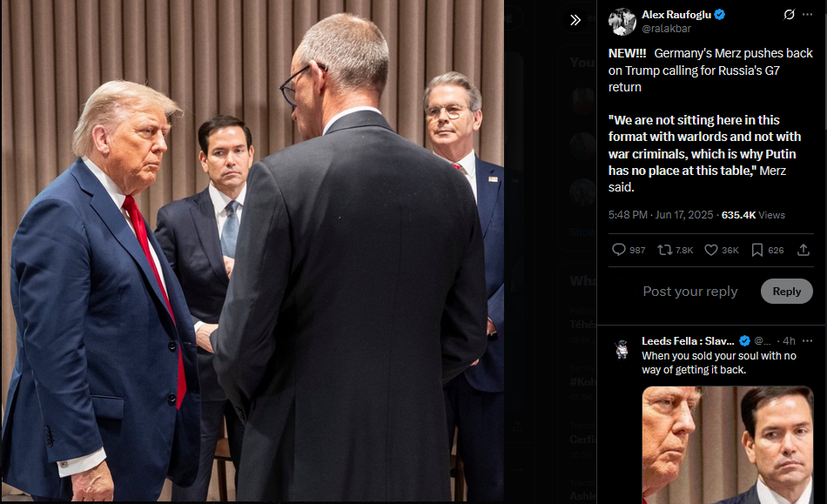Collapse the side panel with double-chevron icon

(x=575, y=20)
